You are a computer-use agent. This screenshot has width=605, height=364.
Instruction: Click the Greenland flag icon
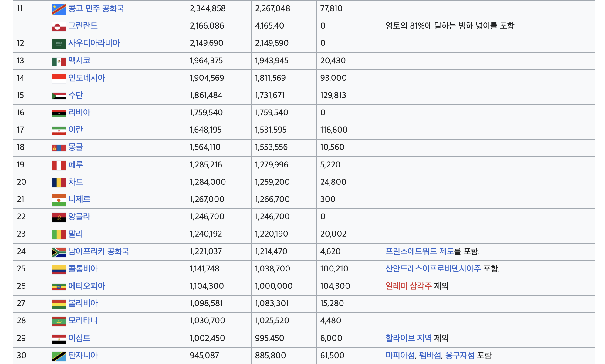(59, 26)
